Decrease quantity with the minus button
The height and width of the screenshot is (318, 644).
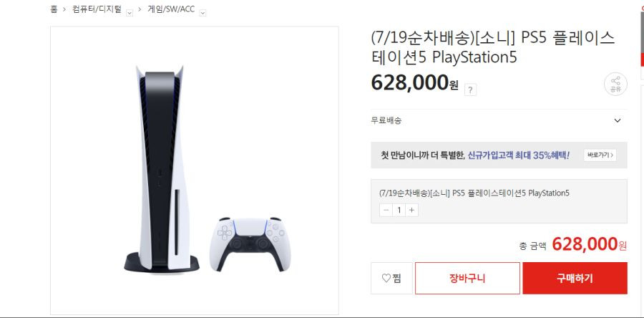pos(386,211)
